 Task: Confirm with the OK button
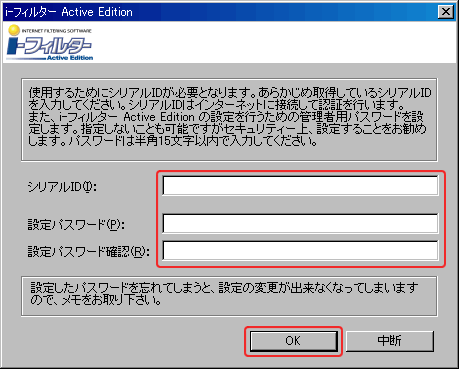293,341
